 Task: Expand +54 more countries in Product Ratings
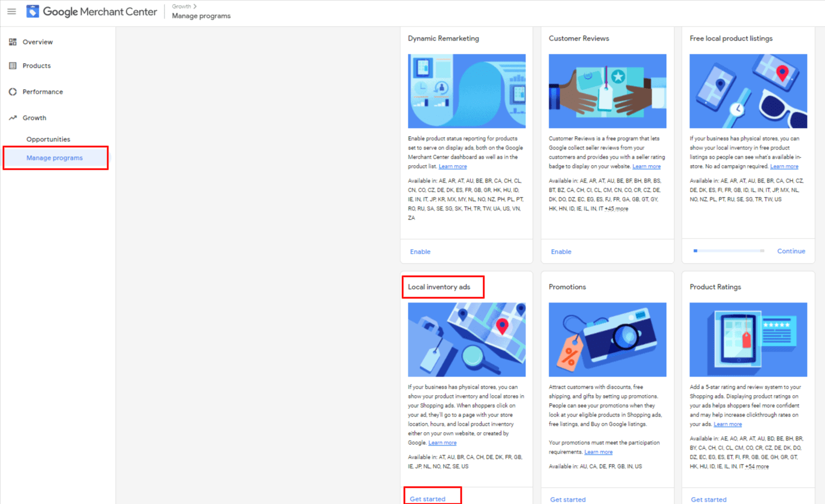[757, 466]
